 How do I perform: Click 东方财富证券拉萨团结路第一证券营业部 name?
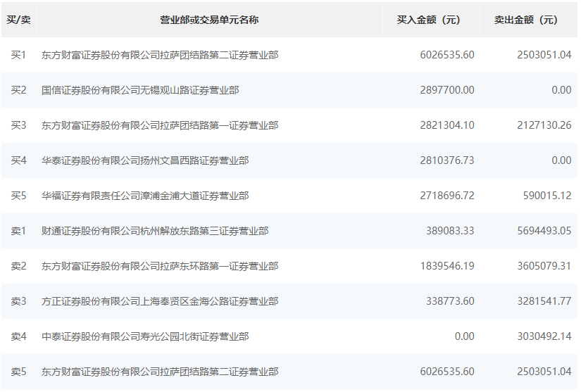point(160,125)
